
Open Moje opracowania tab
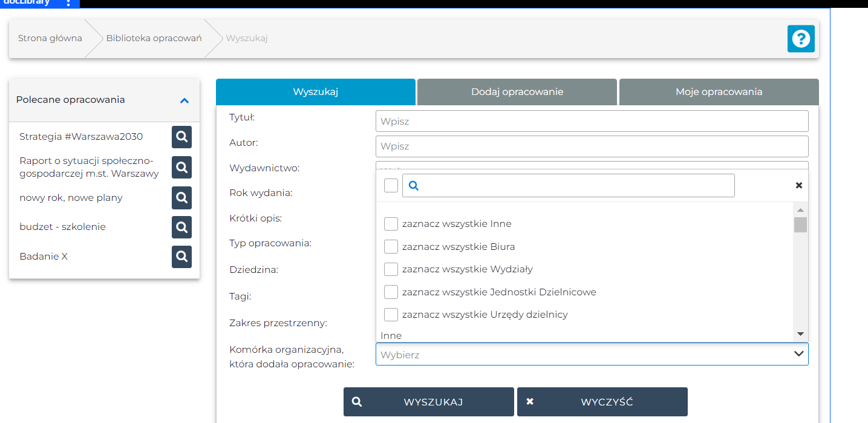[x=719, y=92]
